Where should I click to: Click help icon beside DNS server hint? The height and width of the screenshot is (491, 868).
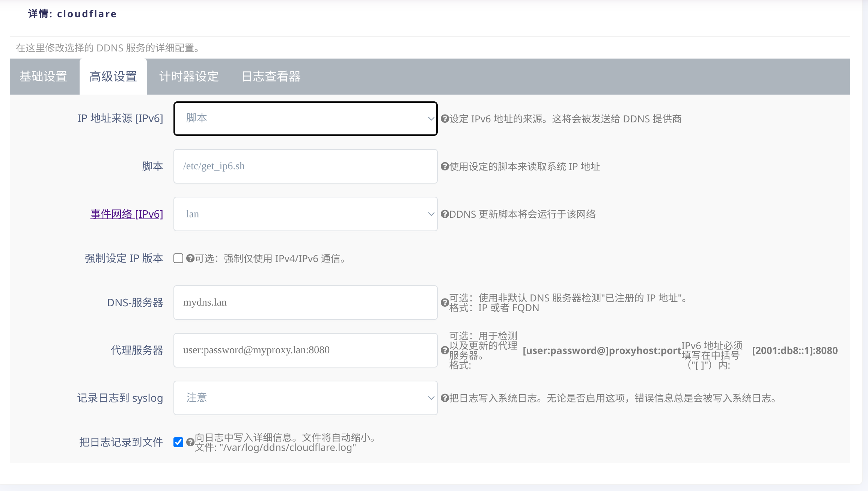[x=445, y=303]
